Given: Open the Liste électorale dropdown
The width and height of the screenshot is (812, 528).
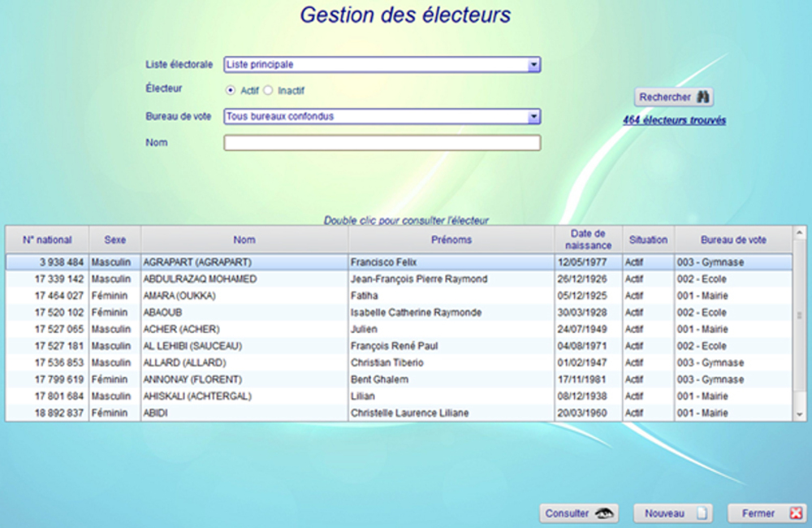Looking at the screenshot, I should [x=533, y=65].
